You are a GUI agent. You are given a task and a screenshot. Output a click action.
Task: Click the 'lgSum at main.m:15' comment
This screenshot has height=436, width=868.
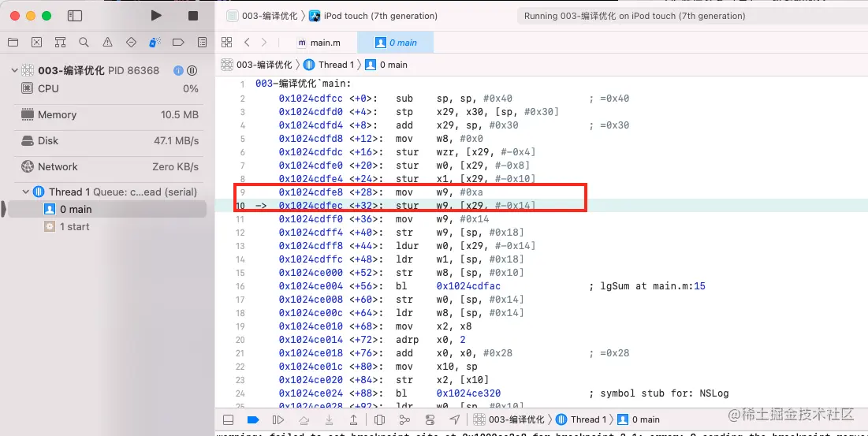(647, 286)
